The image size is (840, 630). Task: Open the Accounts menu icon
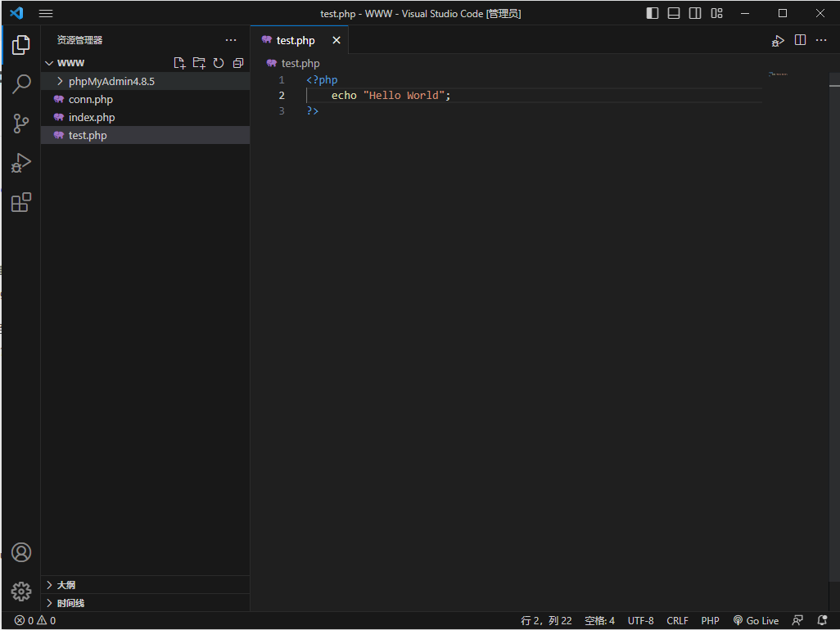[21, 552]
